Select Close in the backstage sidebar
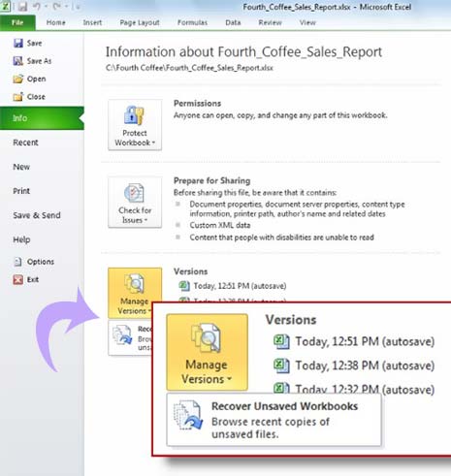The image size is (451, 476). [29, 97]
